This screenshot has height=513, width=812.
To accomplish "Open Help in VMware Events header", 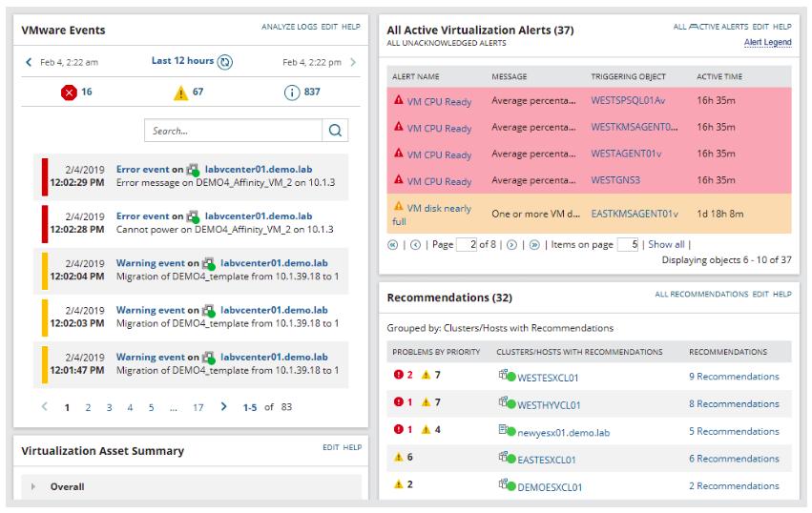I will coord(350,27).
